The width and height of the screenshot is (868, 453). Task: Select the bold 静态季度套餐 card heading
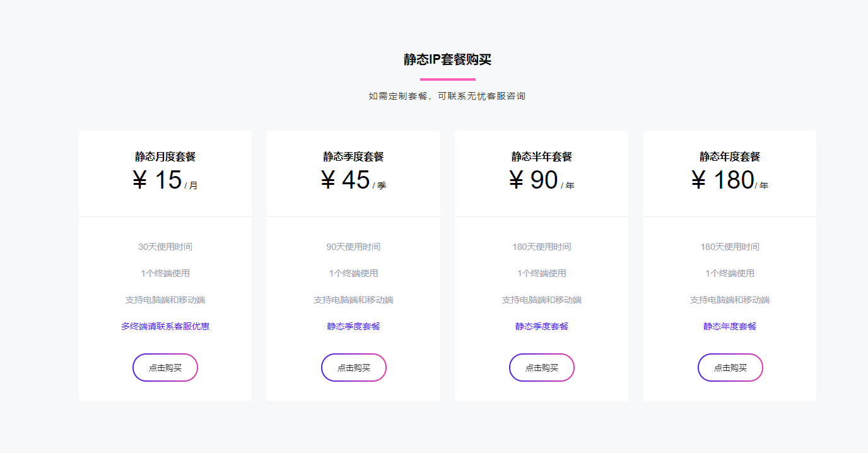pos(353,156)
